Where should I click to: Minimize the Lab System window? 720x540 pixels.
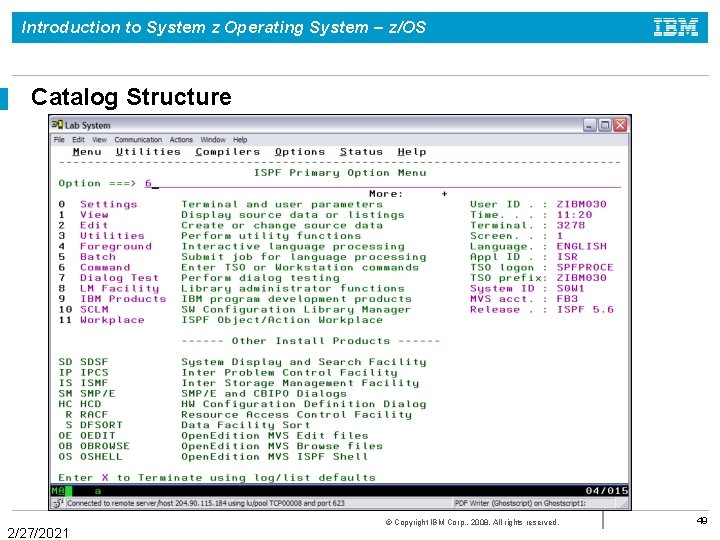coord(590,125)
